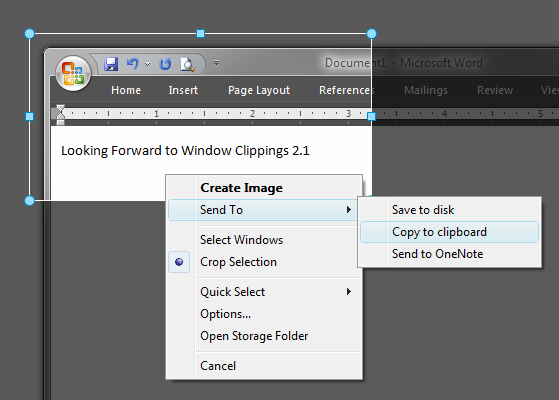Open the Mailings ribbon tab
The image size is (559, 400).
click(426, 90)
